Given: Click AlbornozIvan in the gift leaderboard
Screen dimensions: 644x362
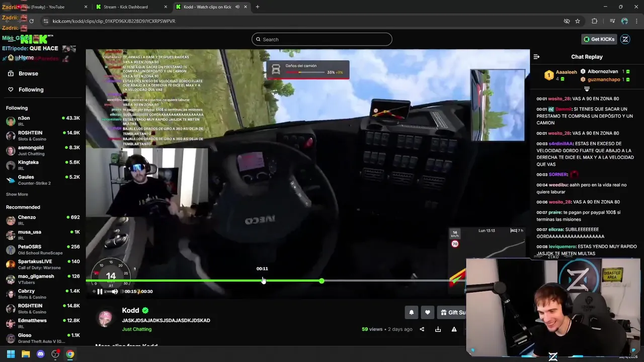Looking at the screenshot, I should [605, 72].
